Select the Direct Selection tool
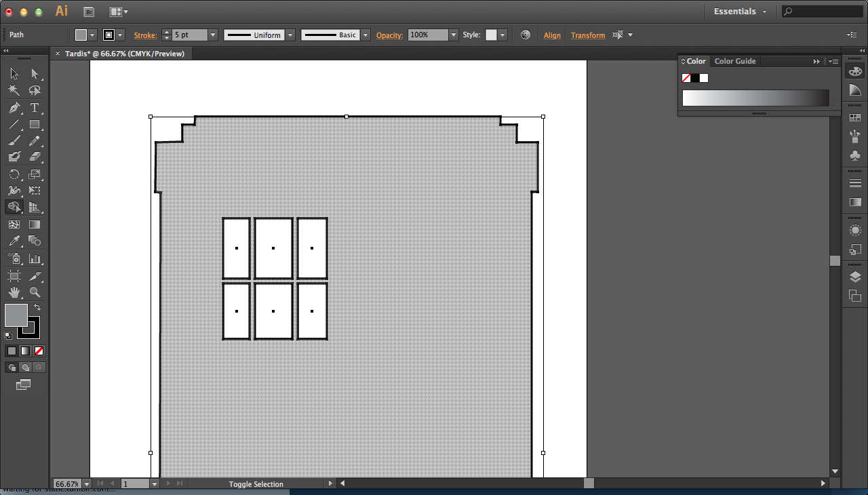The height and width of the screenshot is (495, 868). pos(35,74)
